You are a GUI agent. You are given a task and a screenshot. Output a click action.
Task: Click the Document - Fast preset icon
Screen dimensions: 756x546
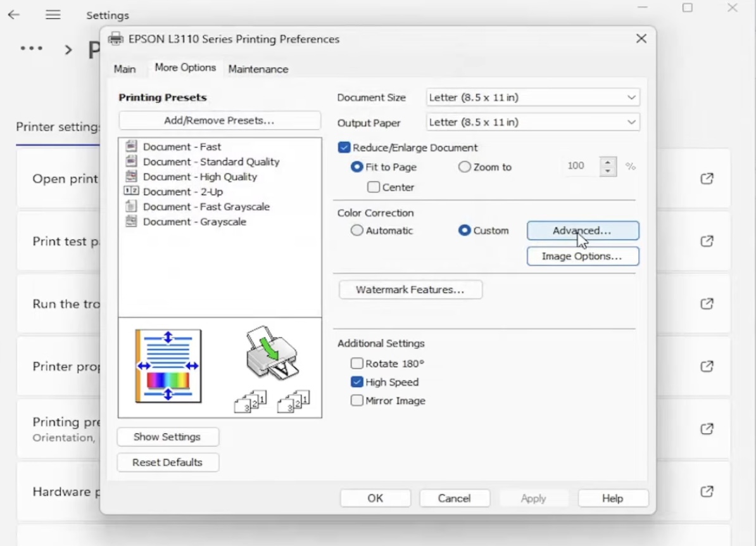[131, 146]
